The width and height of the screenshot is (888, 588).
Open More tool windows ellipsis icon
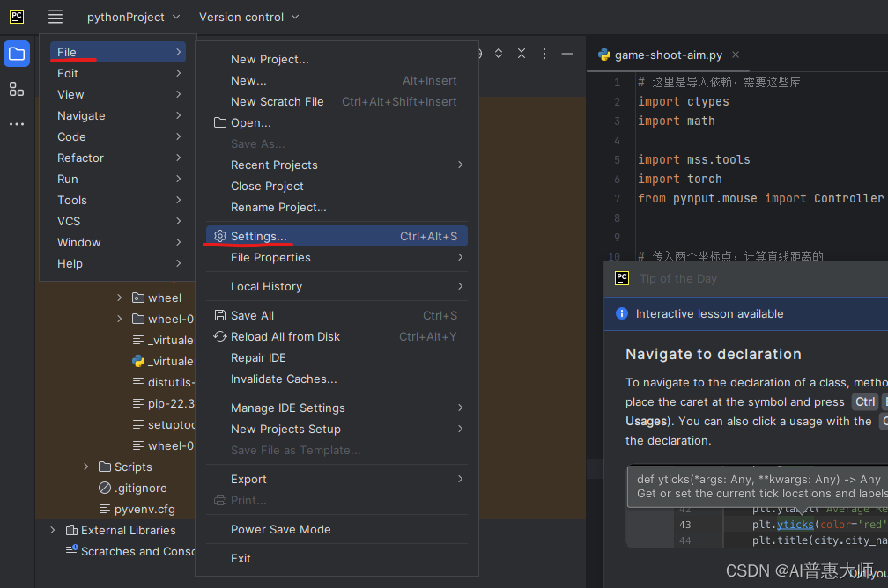(17, 124)
